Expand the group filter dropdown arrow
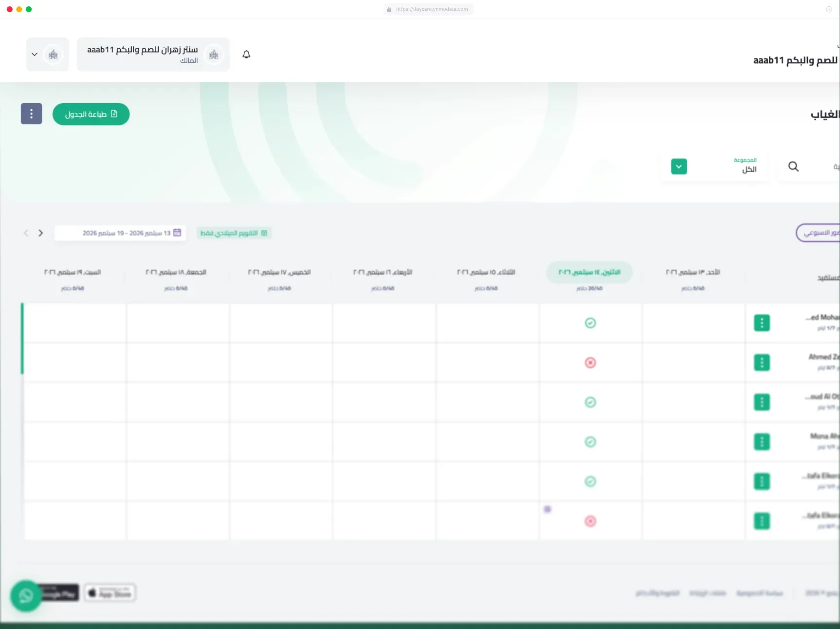Screen dimensions: 840x629 point(679,166)
